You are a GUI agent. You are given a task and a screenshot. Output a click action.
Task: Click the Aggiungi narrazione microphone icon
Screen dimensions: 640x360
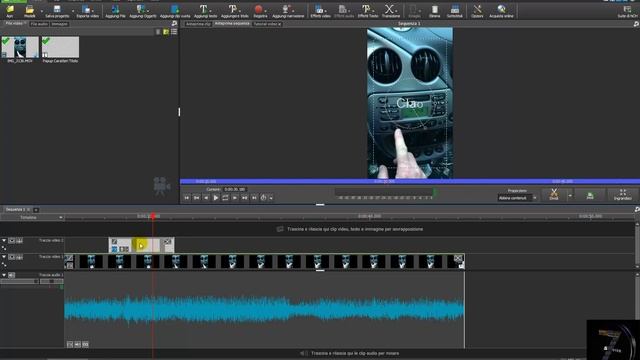point(288,11)
